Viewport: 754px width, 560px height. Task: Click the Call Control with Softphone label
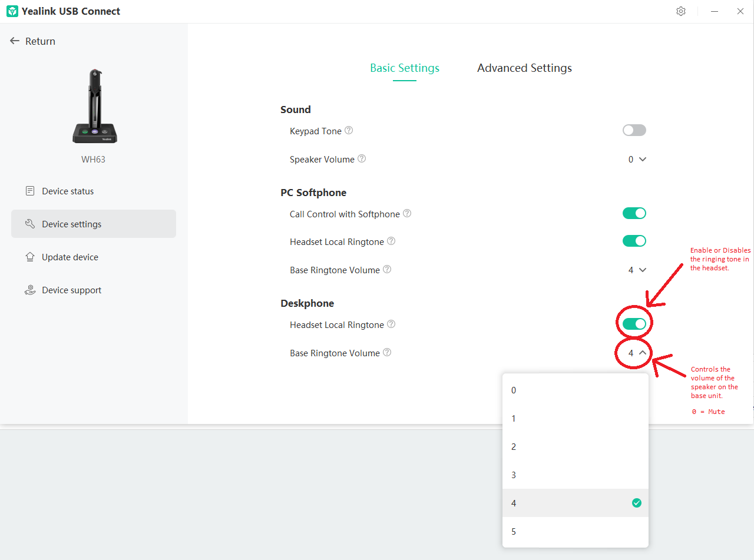coord(345,214)
